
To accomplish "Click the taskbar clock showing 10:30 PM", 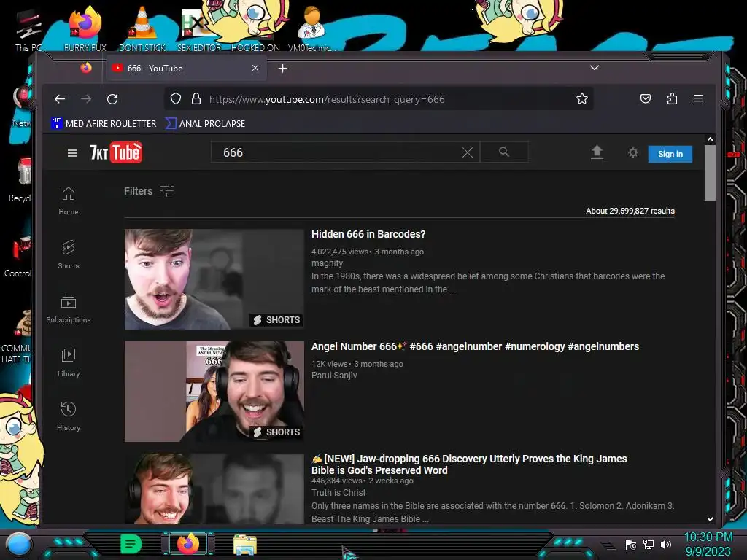I will (708, 544).
